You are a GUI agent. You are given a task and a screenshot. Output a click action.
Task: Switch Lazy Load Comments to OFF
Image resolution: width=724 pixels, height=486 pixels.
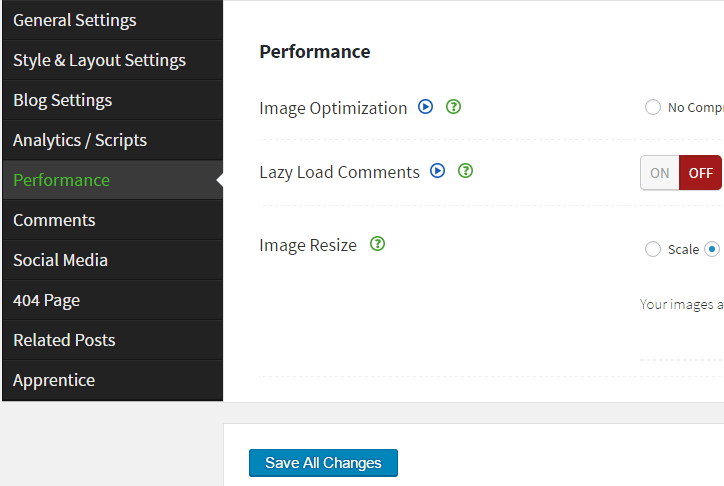[x=700, y=172]
